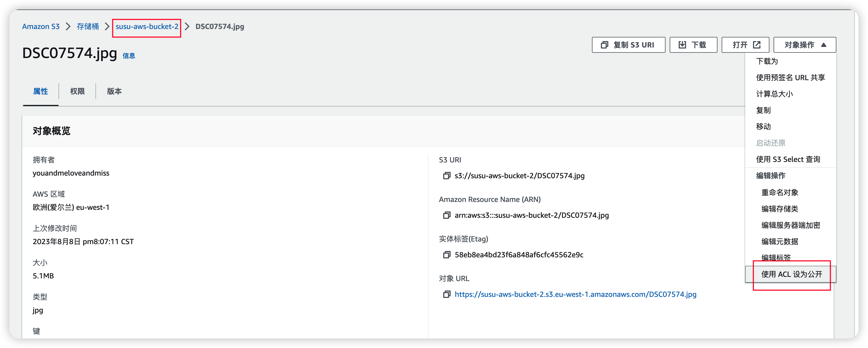
Task: Open susu-aws-bucket-2 breadcrumb link
Action: point(147,26)
